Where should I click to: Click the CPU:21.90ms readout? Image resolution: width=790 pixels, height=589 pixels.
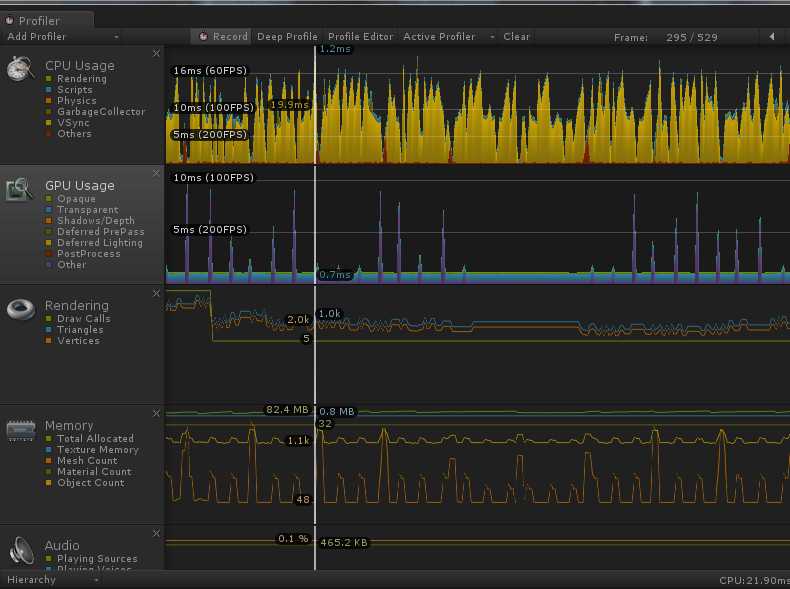click(x=754, y=580)
